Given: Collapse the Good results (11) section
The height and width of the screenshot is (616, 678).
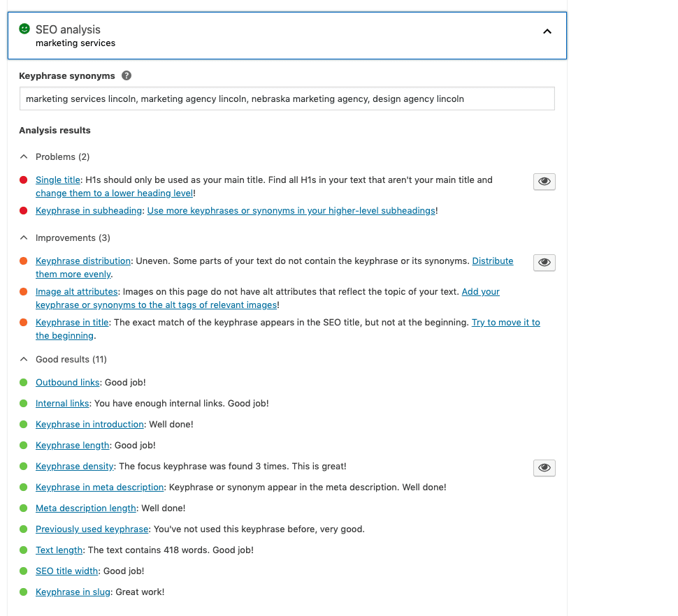Looking at the screenshot, I should pos(24,360).
